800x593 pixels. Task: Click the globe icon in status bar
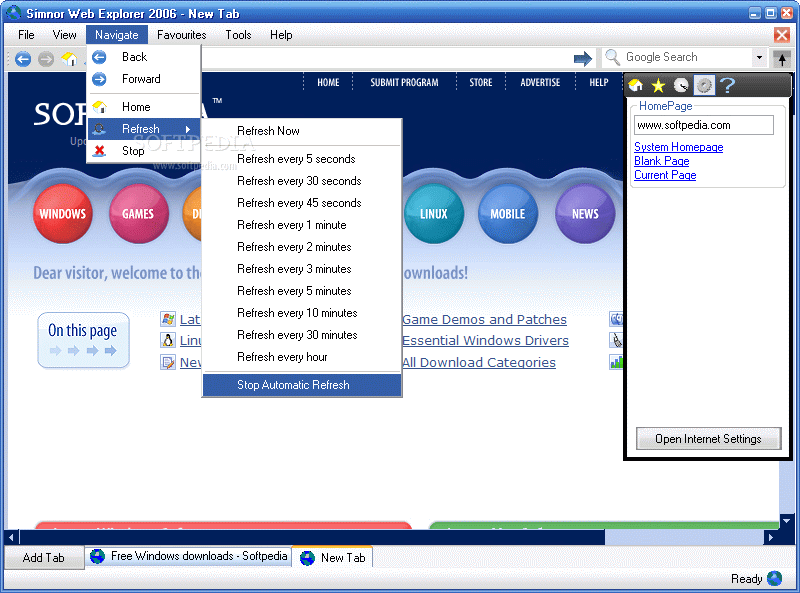[x=774, y=578]
